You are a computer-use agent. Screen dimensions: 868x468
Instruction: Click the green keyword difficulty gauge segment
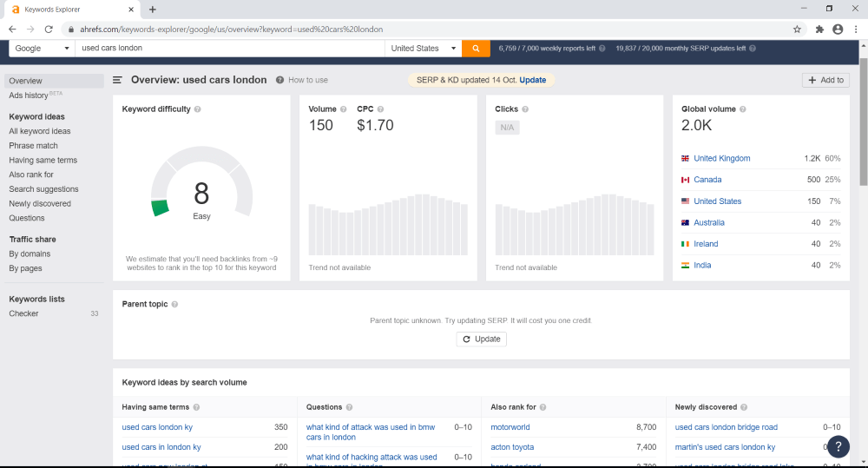pos(159,208)
